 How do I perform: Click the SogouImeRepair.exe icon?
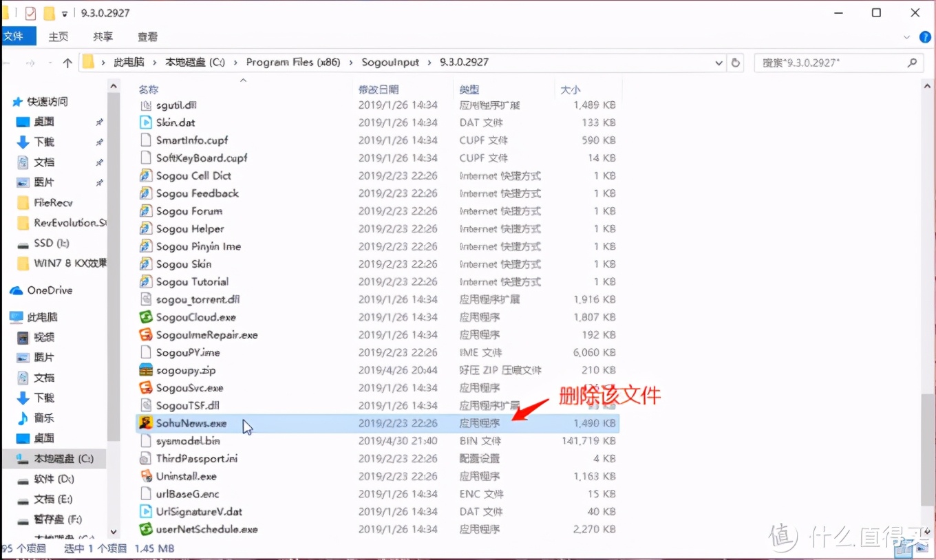tap(145, 335)
